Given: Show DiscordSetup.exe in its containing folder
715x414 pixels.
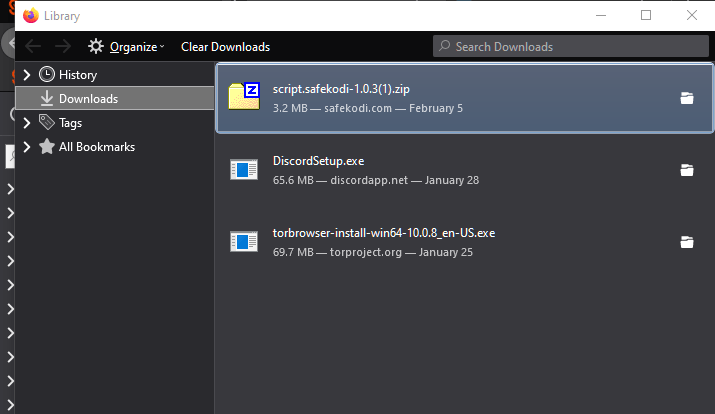Looking at the screenshot, I should point(687,170).
